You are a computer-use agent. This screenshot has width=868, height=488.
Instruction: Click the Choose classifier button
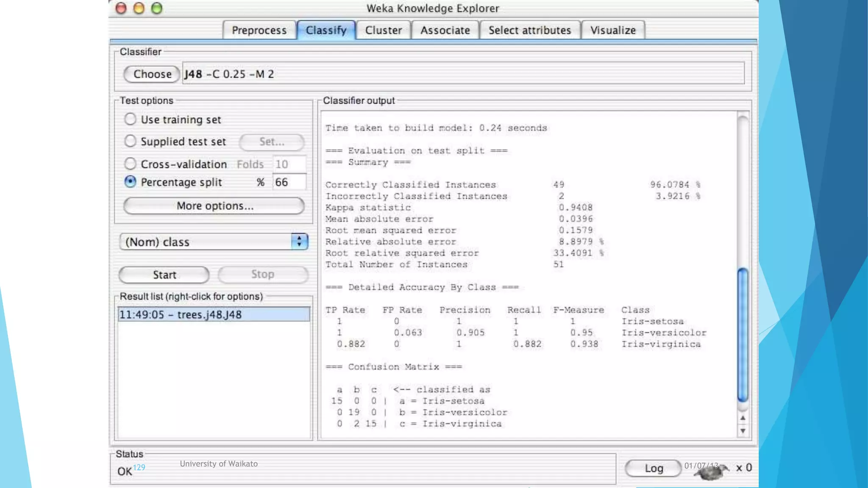point(152,74)
